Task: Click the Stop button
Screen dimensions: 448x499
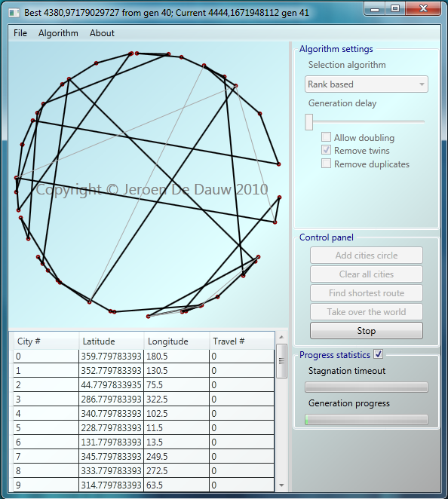Action: (367, 331)
